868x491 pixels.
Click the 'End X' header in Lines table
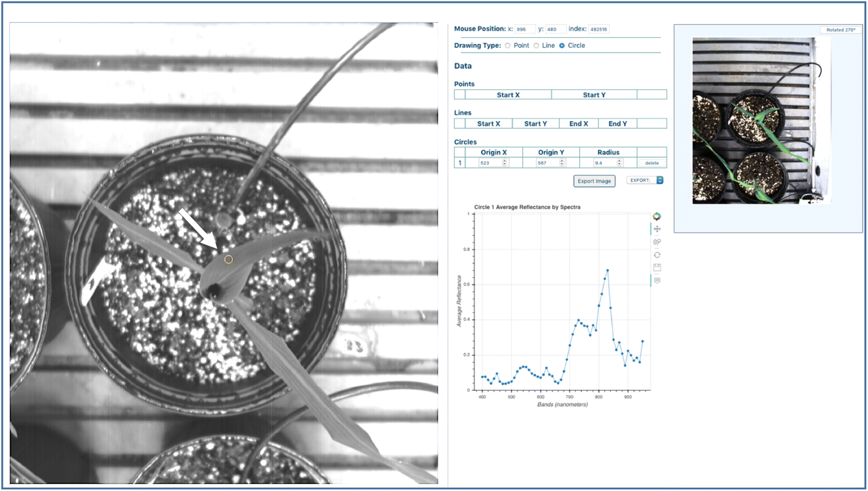[579, 123]
